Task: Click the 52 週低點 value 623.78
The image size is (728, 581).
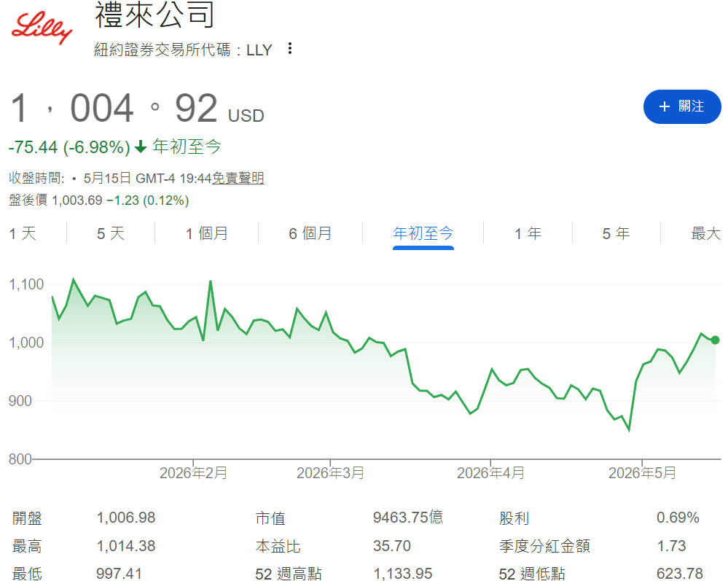Action: coord(680,574)
